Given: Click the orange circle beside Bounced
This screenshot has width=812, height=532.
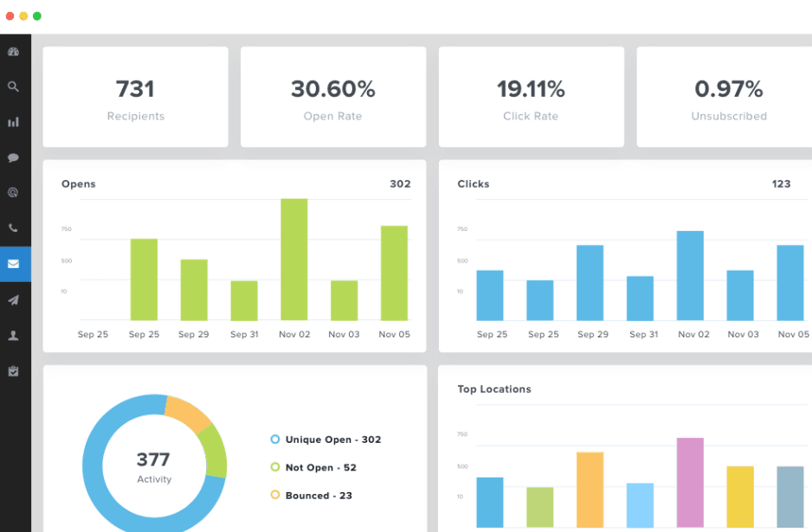Looking at the screenshot, I should pos(275,496).
